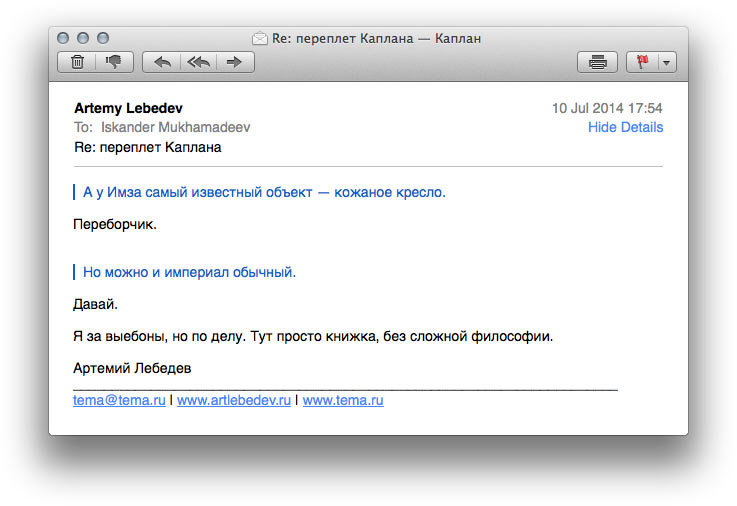Screen dimensions: 737x506
Task: Click recipient Iskander Mukhamadeev
Action: coord(176,127)
